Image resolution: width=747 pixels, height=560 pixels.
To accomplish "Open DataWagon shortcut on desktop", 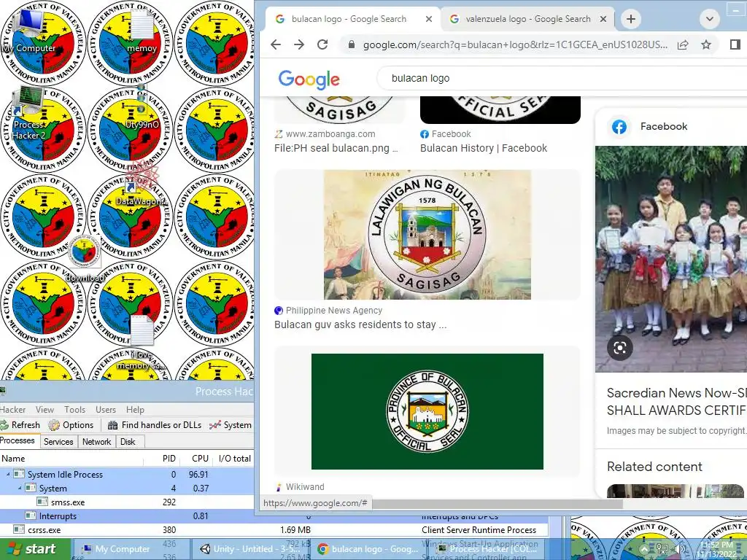I will [x=142, y=184].
